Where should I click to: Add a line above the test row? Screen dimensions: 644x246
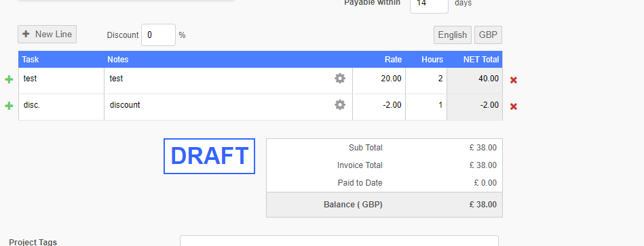9,79
